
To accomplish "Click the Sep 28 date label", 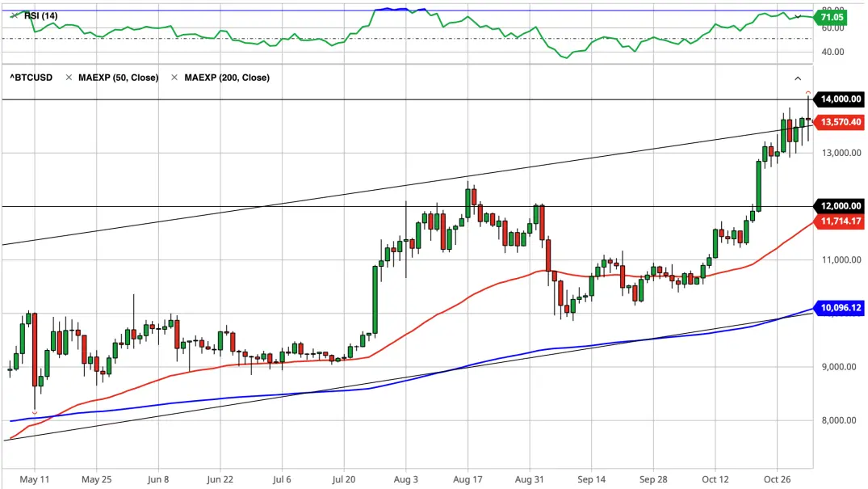I will [653, 479].
